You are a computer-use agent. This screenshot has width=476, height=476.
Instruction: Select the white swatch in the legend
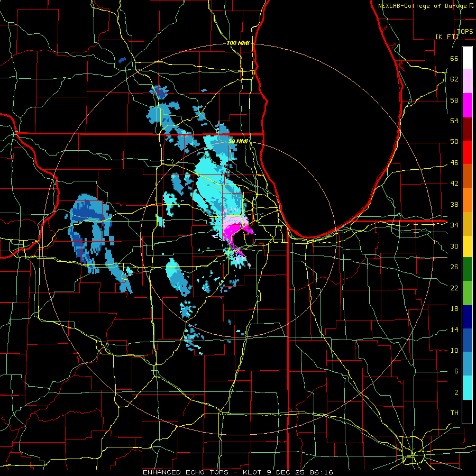click(467, 58)
